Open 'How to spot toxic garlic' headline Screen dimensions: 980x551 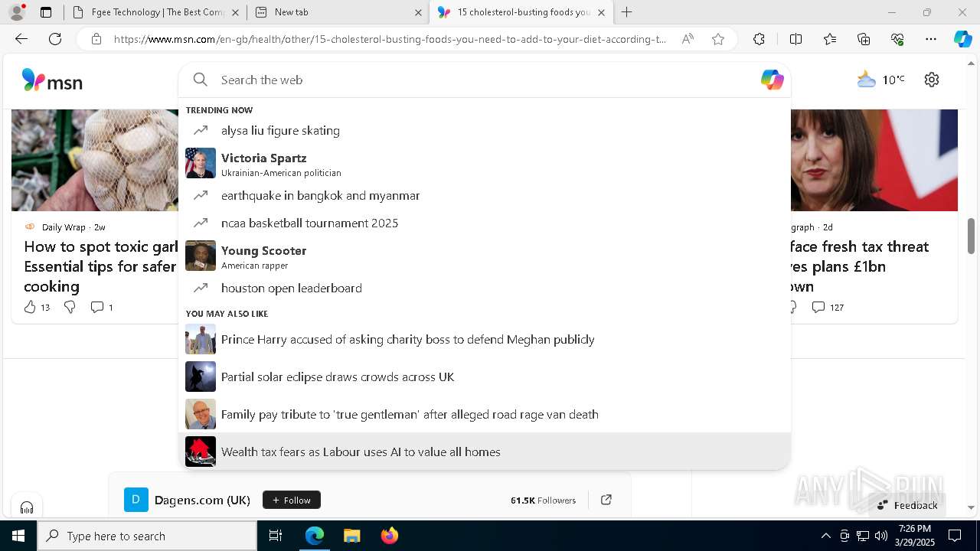pyautogui.click(x=101, y=266)
